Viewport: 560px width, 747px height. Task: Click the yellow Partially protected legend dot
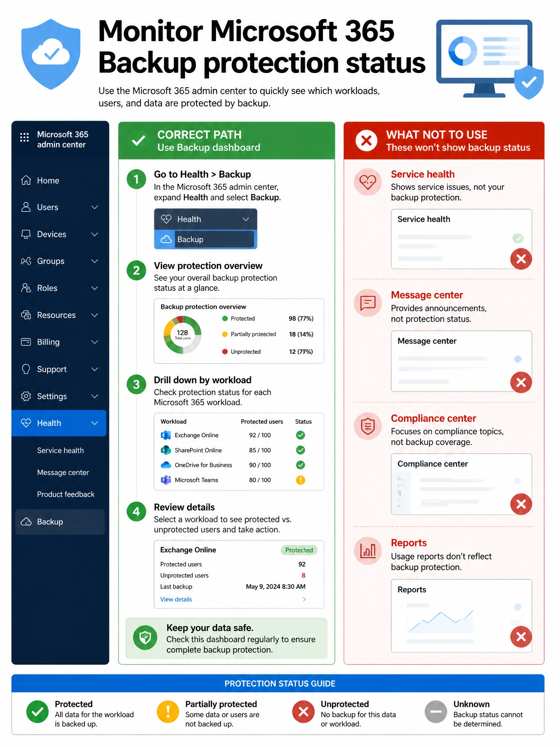[225, 334]
